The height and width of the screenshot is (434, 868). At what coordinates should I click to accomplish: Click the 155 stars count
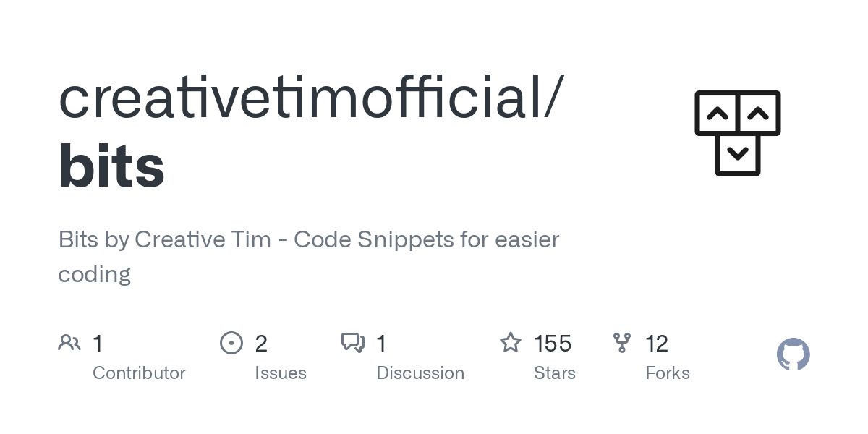tap(553, 344)
